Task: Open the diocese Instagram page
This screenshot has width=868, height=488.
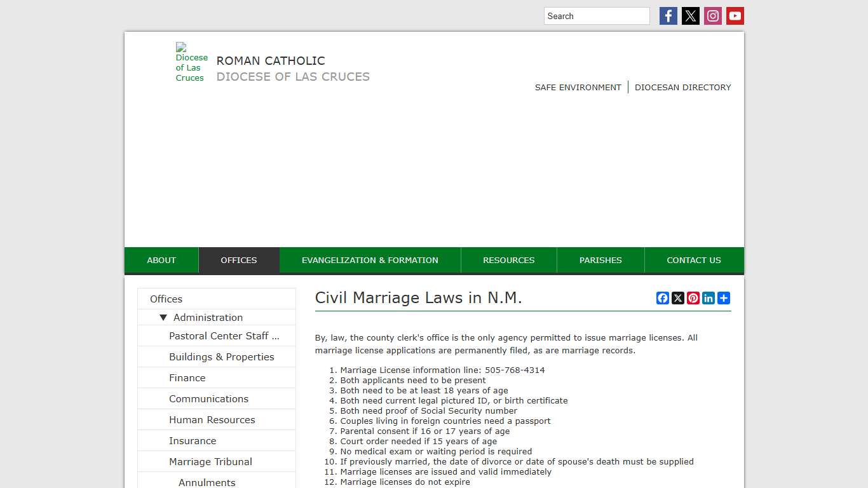Action: [x=712, y=15]
